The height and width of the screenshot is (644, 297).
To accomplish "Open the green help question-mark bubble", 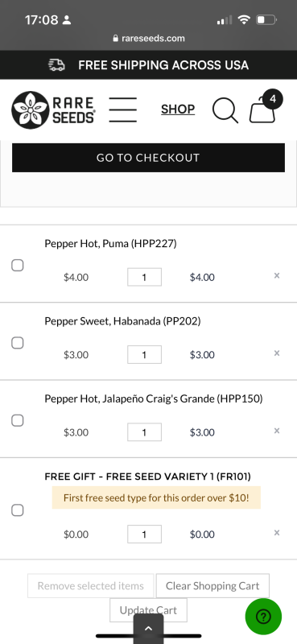I will tap(263, 616).
